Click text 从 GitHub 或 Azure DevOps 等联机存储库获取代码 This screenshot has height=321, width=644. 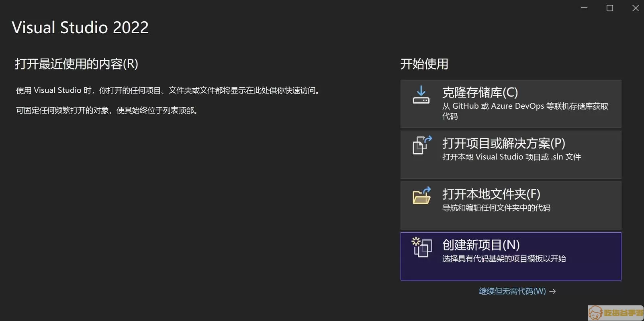525,111
